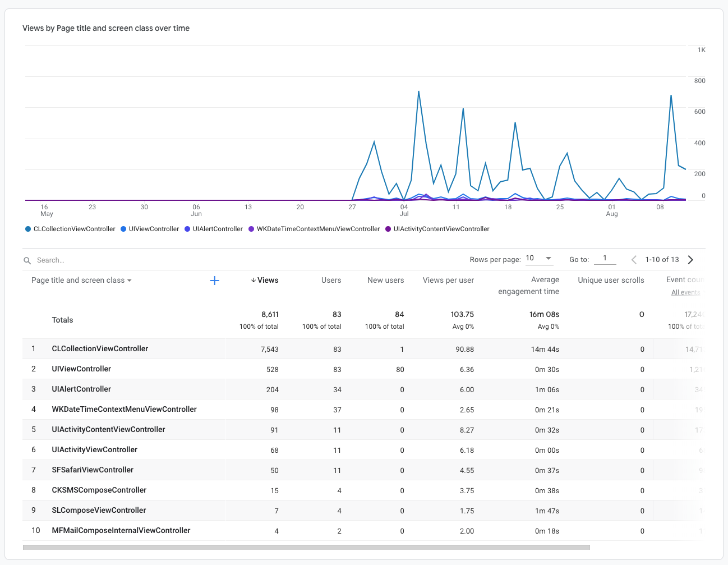Click the Totals 8,611 views value
728x565 pixels.
(270, 314)
